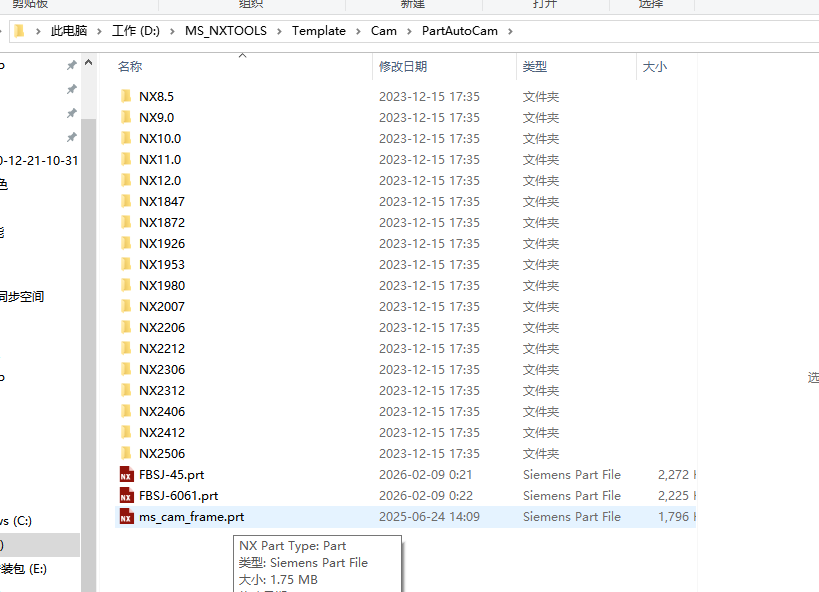Click Siemens Part File type of FBSJ-6061.prt
The width and height of the screenshot is (819, 592).
click(x=572, y=495)
